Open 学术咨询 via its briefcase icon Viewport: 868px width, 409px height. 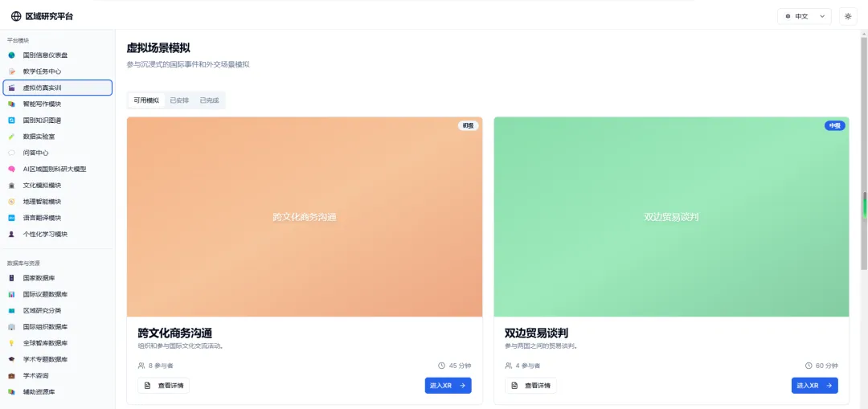click(x=11, y=375)
